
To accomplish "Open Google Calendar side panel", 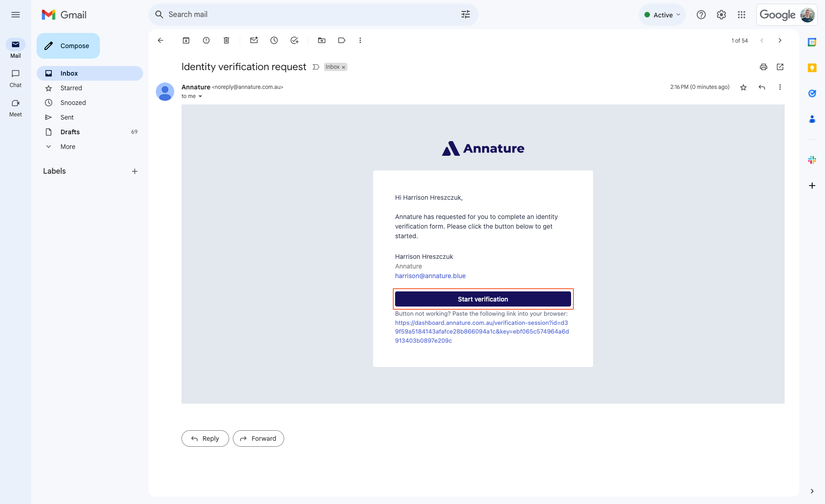I will [812, 42].
